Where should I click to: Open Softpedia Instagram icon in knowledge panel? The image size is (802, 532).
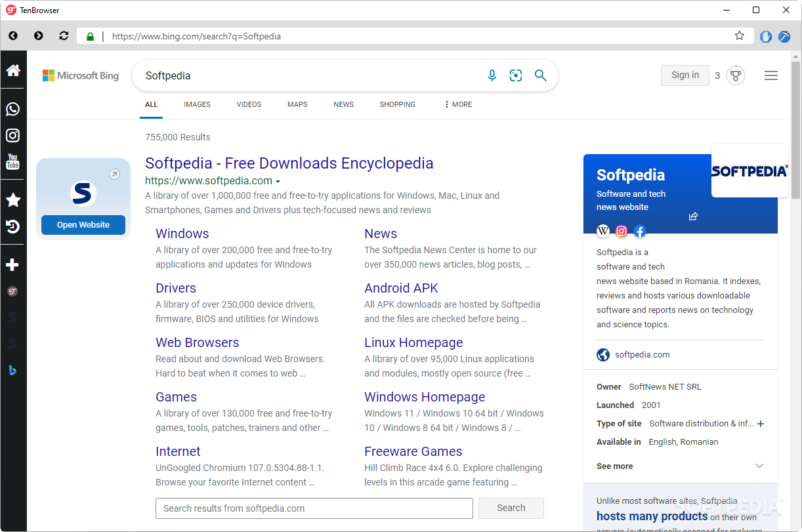pos(622,231)
